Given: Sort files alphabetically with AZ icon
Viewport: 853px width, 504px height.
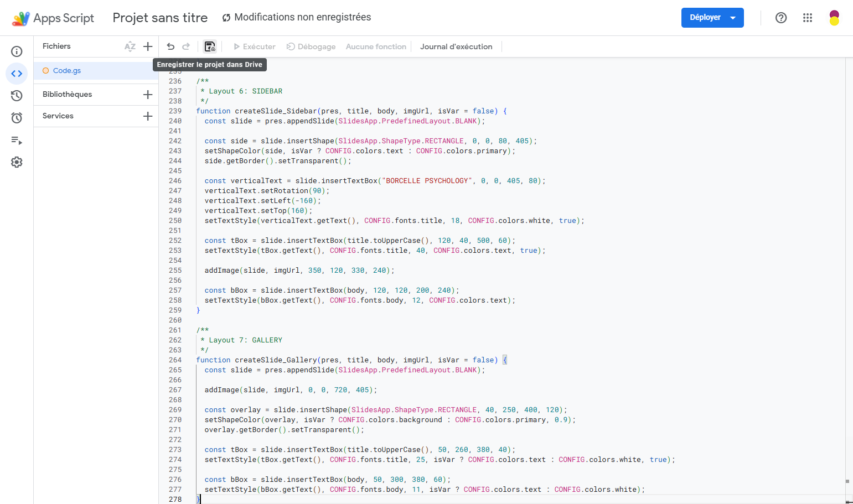Looking at the screenshot, I should click(130, 46).
